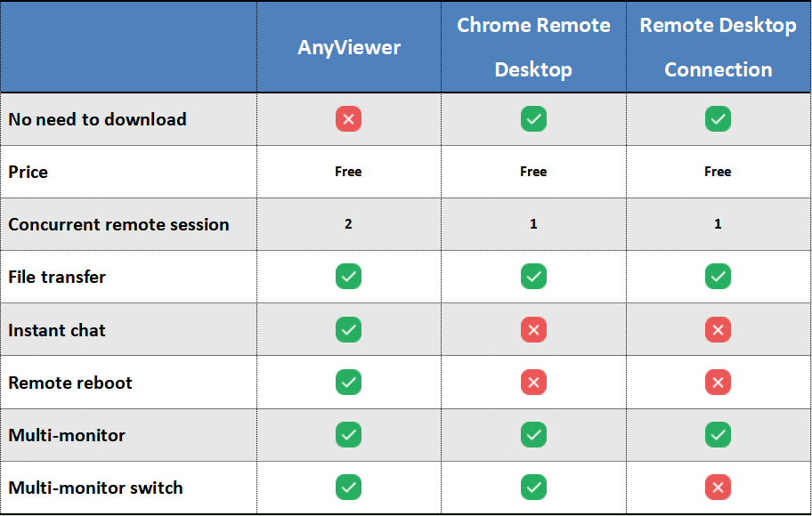Click Remote Desktop Connection's Multi-monitor switch red X

click(x=718, y=488)
